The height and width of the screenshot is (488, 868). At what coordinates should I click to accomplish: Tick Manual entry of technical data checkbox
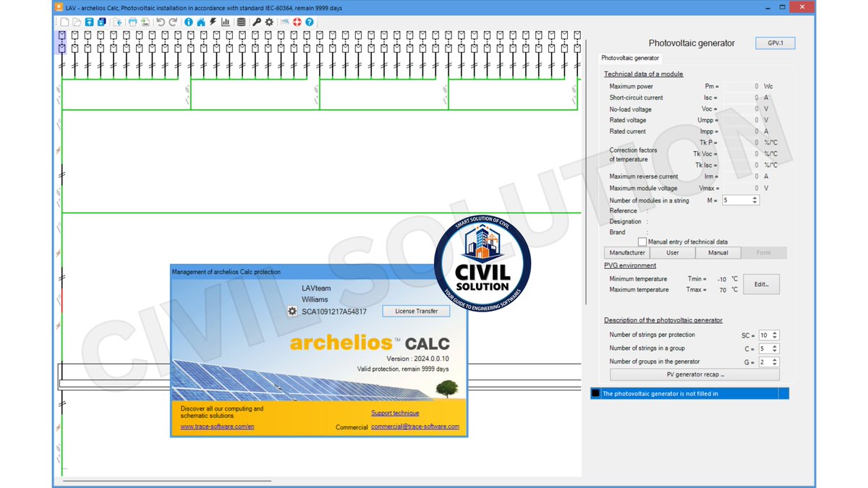tap(642, 242)
